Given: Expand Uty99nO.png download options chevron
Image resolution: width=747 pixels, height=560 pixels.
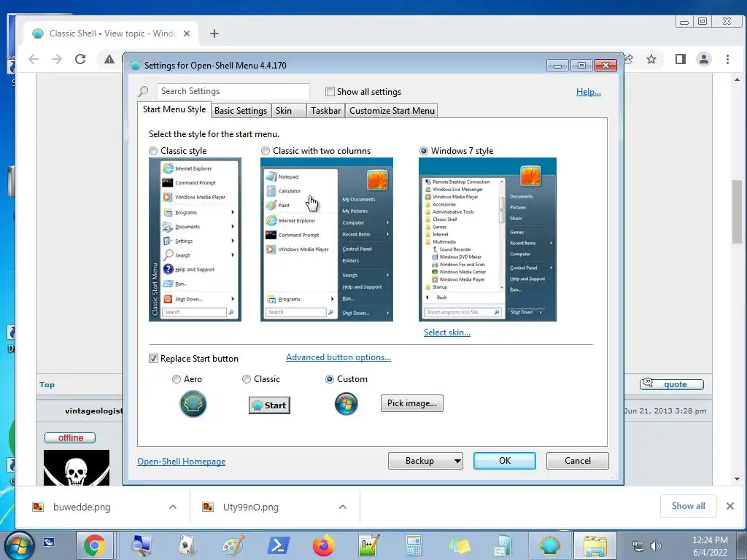Looking at the screenshot, I should pyautogui.click(x=343, y=507).
